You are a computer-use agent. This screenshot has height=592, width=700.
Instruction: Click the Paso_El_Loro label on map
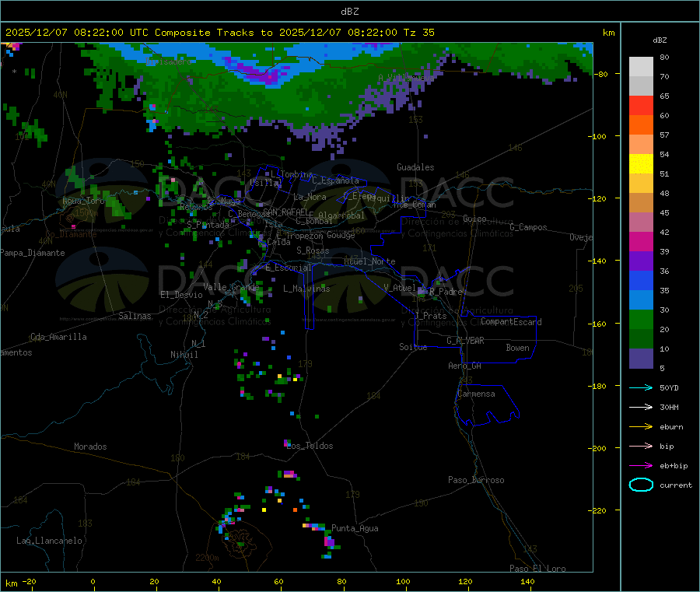point(537,569)
